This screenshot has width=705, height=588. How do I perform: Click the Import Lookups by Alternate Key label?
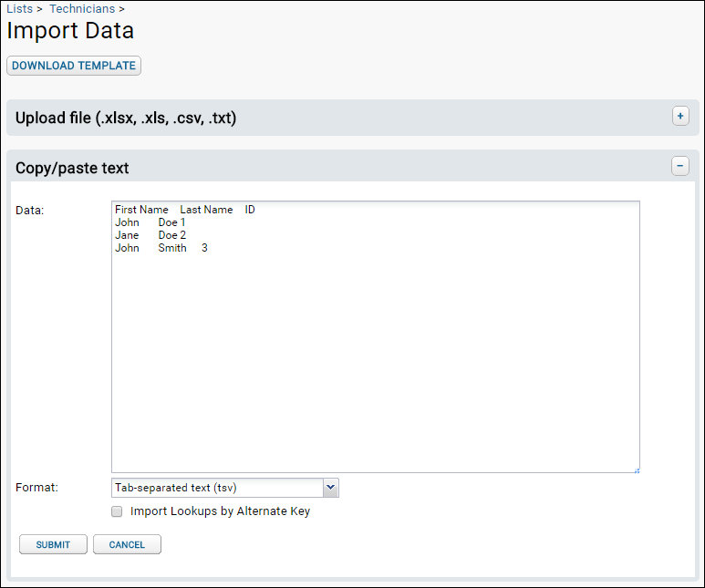point(220,511)
